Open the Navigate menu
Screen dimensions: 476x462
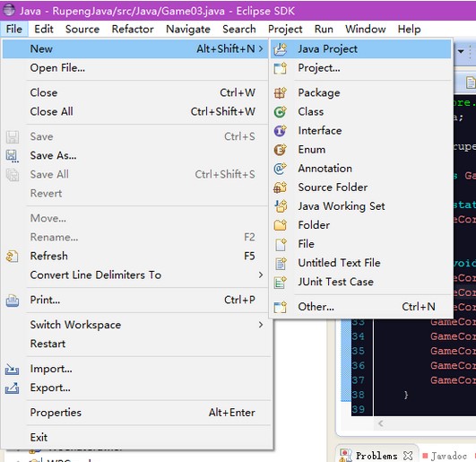pyautogui.click(x=188, y=30)
